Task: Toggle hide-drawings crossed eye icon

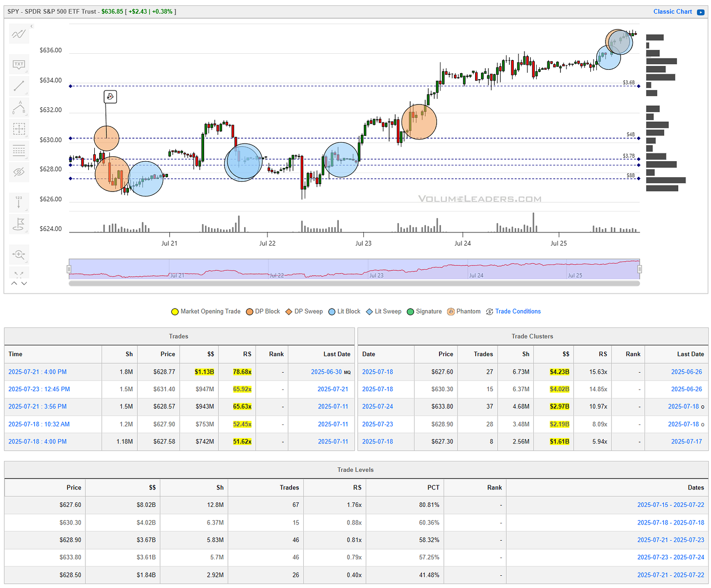Action: (19, 172)
